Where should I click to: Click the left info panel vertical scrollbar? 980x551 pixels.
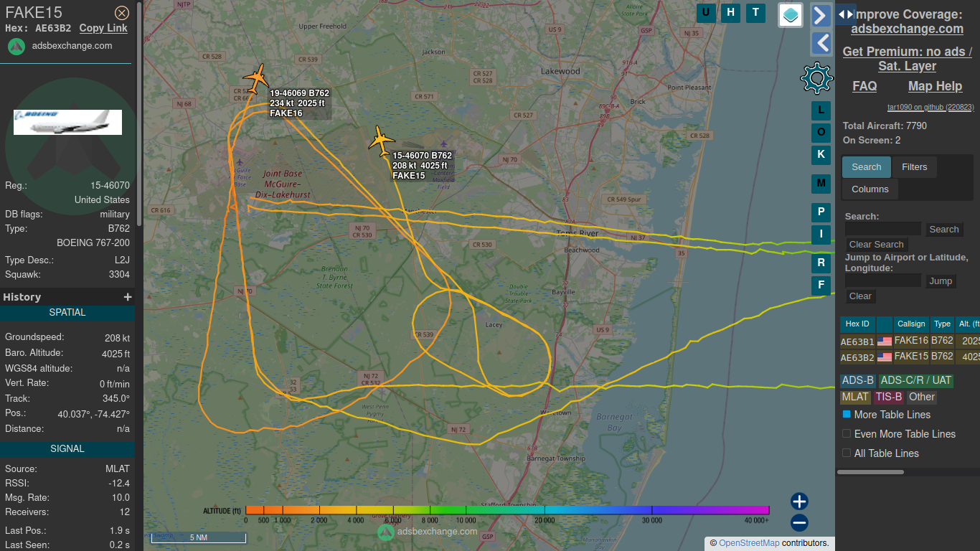coord(138,115)
